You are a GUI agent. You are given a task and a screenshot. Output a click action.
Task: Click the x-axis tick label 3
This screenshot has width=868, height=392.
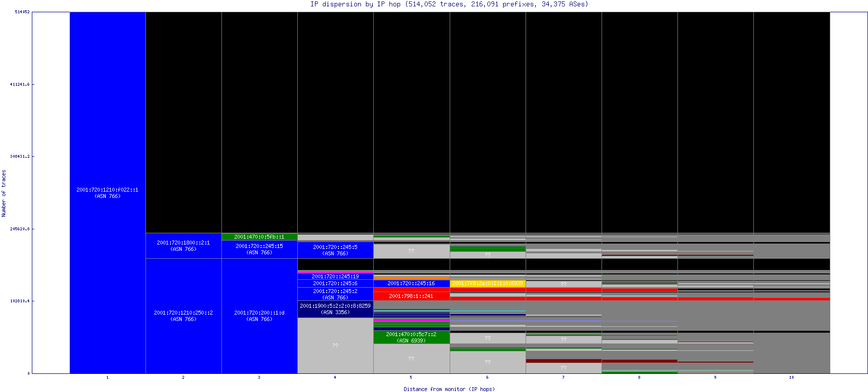(259, 377)
